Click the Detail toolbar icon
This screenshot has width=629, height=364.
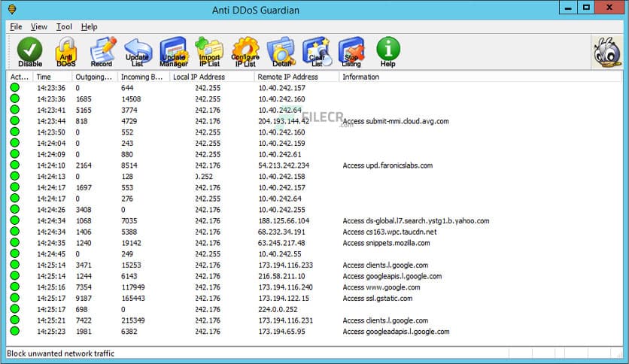[x=281, y=52]
